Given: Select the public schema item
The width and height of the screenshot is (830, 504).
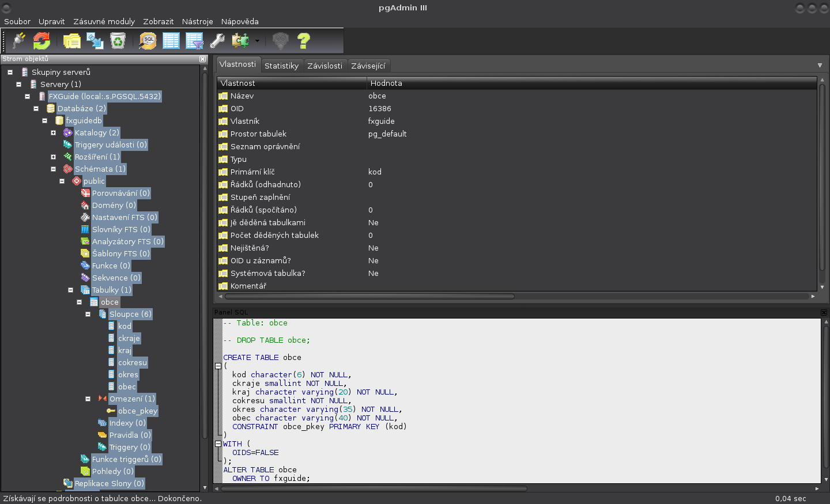Looking at the screenshot, I should pos(94,181).
